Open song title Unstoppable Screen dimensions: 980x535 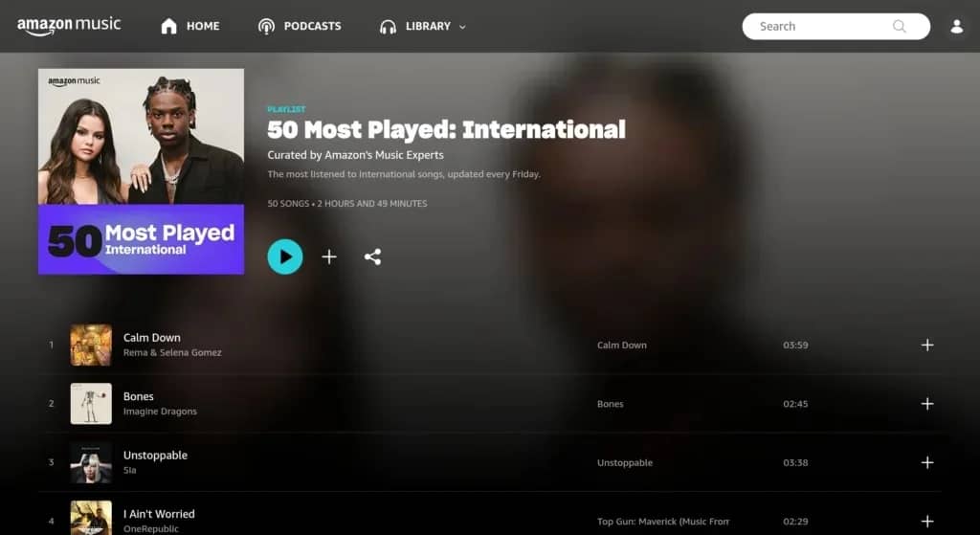(x=155, y=455)
